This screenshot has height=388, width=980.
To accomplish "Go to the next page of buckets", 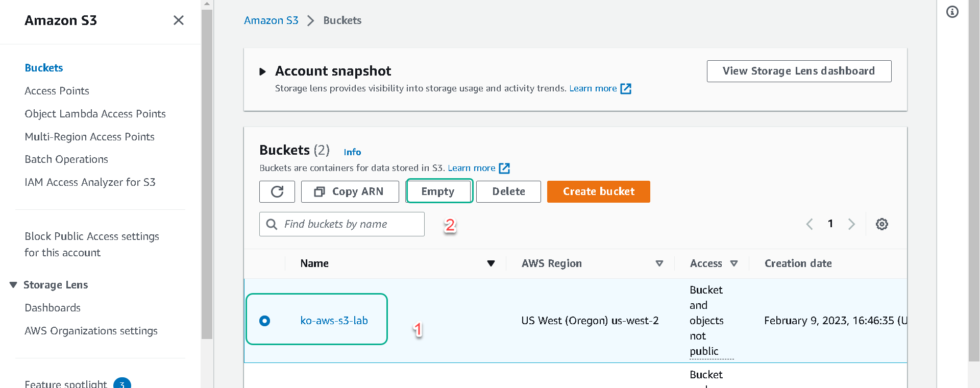I will [851, 224].
